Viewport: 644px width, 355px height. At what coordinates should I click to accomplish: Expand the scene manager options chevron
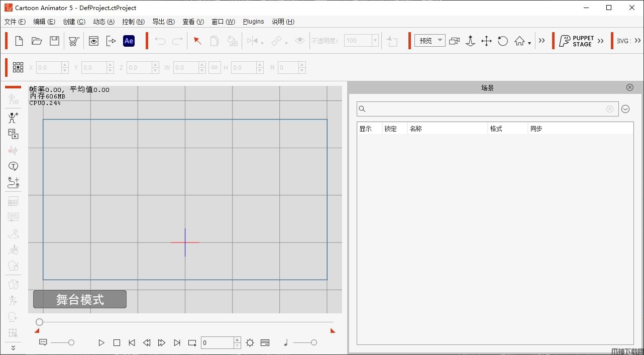click(x=625, y=109)
